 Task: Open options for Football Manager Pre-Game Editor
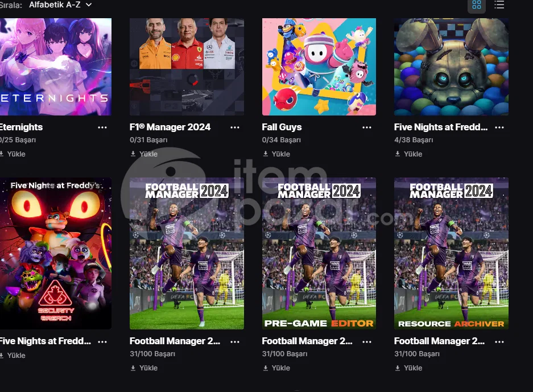(x=367, y=342)
